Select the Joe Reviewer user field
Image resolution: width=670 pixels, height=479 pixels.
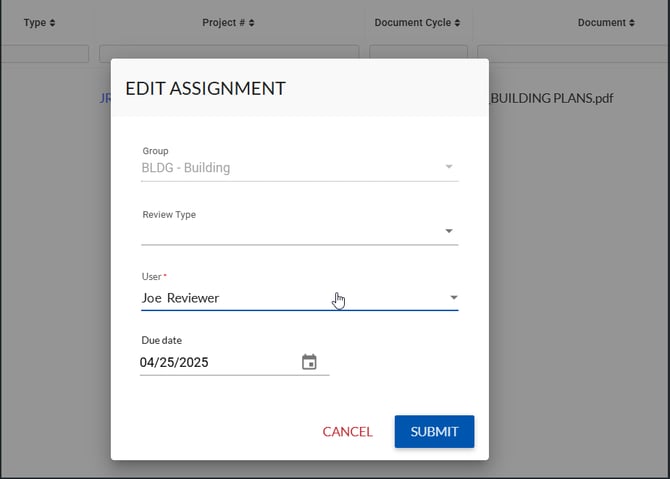tap(285, 298)
